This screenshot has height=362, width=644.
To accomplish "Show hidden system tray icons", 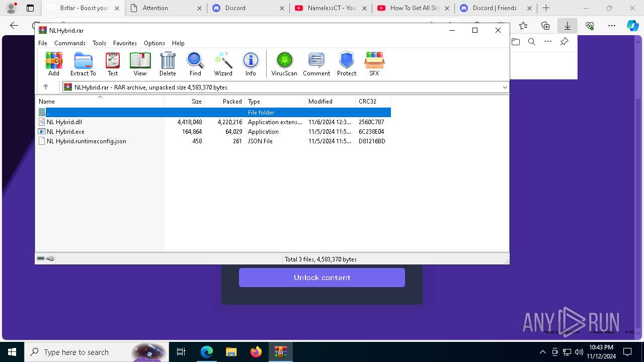I will coord(542,352).
